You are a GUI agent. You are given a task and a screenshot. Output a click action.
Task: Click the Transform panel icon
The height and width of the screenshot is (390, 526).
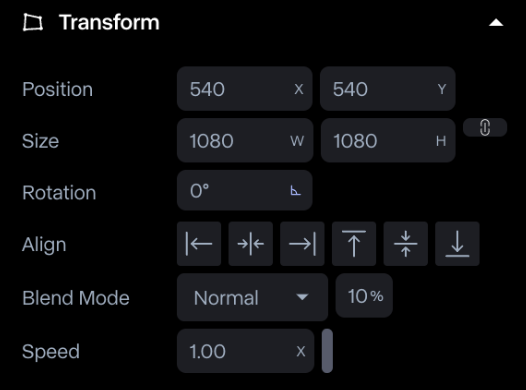click(x=33, y=22)
